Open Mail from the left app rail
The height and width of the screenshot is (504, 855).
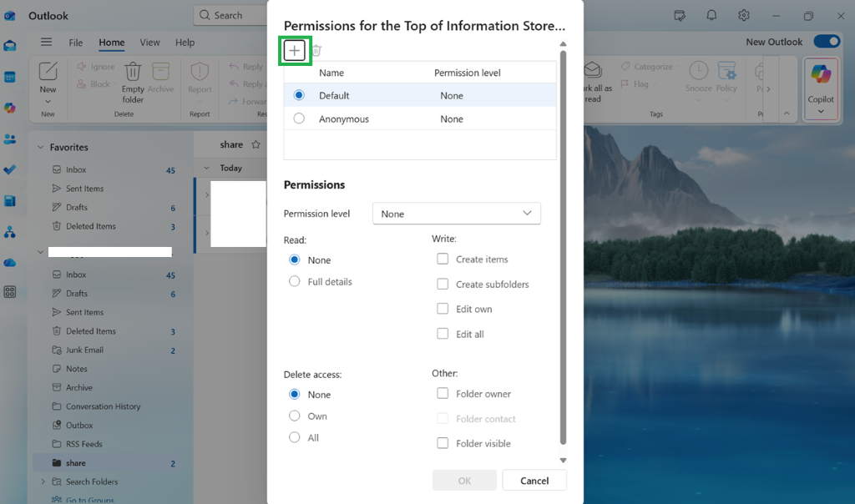(x=10, y=46)
